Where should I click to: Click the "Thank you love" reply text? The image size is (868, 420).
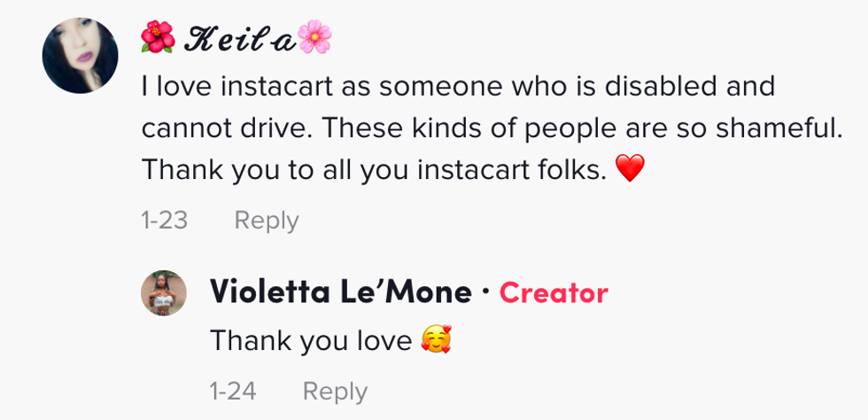click(311, 341)
